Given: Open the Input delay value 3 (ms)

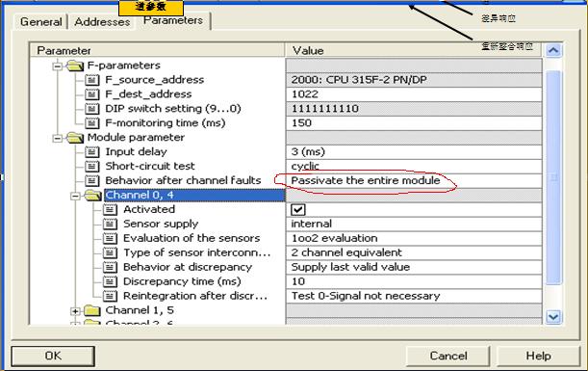Looking at the screenshot, I should (x=414, y=152).
